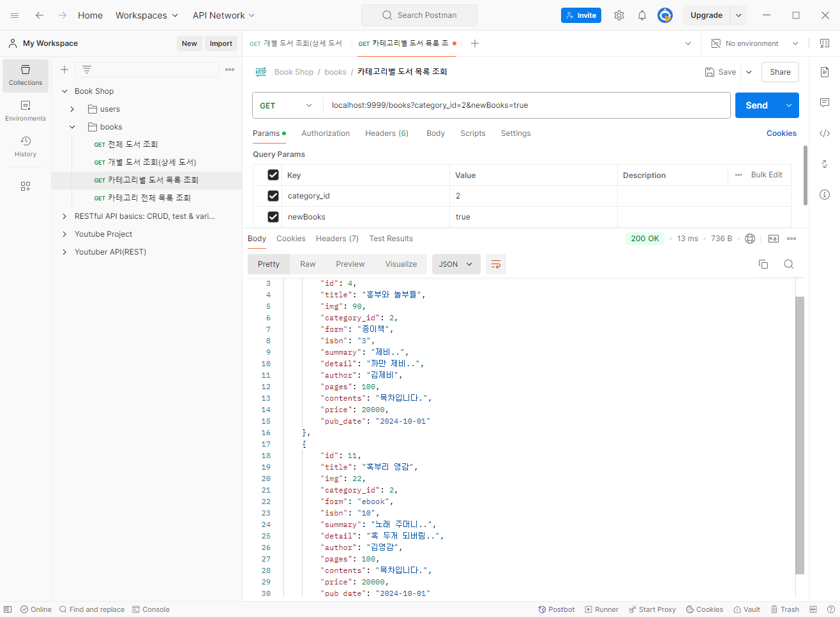
Task: Open the Test Results response tab
Action: pyautogui.click(x=391, y=239)
